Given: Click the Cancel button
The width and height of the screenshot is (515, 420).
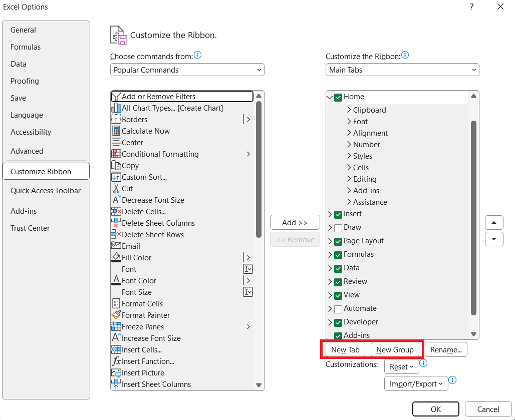Looking at the screenshot, I should (488, 409).
